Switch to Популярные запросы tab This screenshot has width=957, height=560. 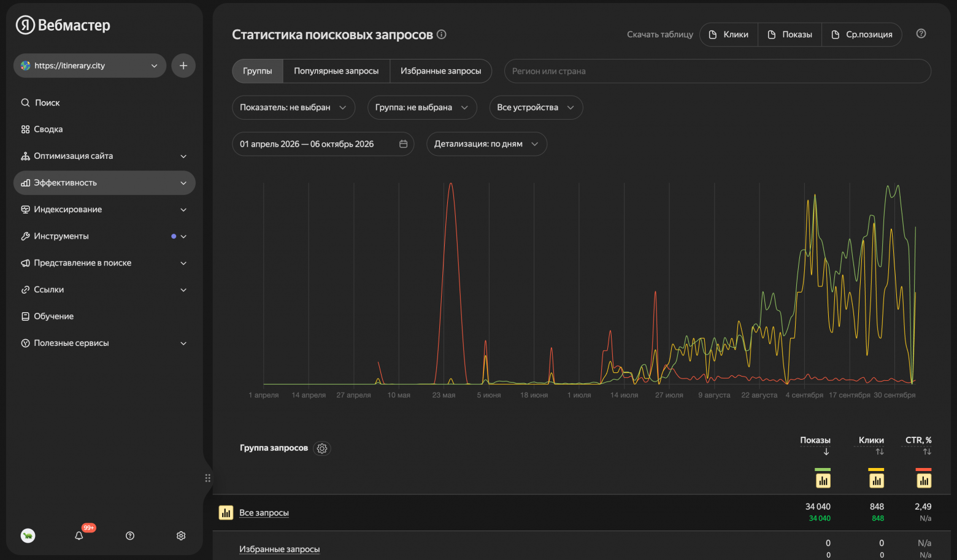click(x=336, y=71)
